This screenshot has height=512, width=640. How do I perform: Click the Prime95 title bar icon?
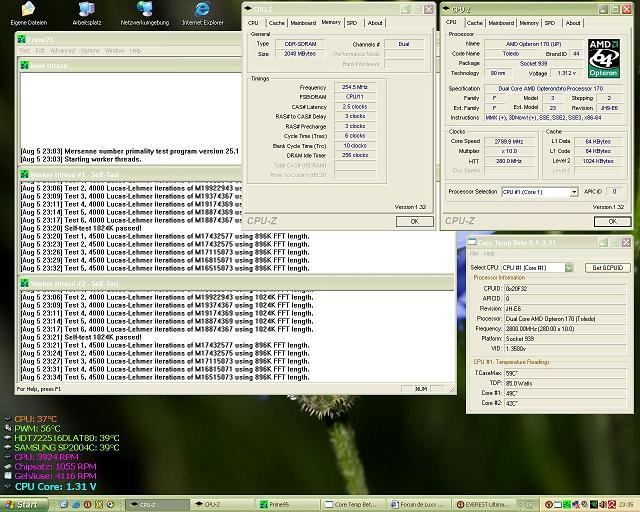(x=20, y=38)
